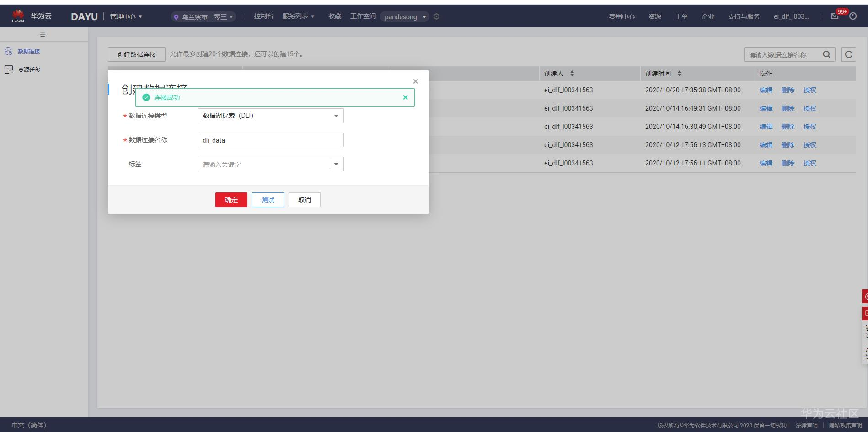868x432 pixels.
Task: Click 授权 for the 16:30:49 row
Action: click(x=810, y=127)
